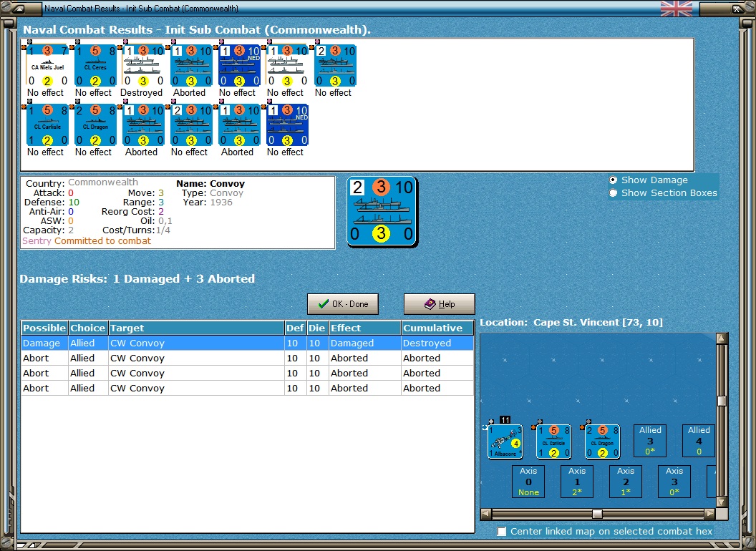Select the Albacore aircraft counter on the map
Image resolution: width=756 pixels, height=551 pixels.
tap(505, 441)
